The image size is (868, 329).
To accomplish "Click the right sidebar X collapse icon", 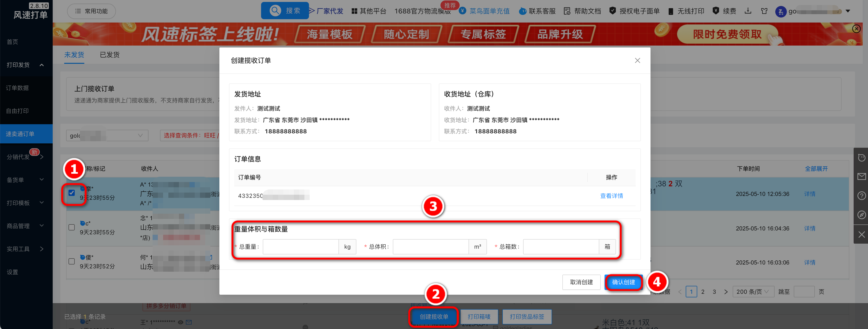I will point(861,234).
